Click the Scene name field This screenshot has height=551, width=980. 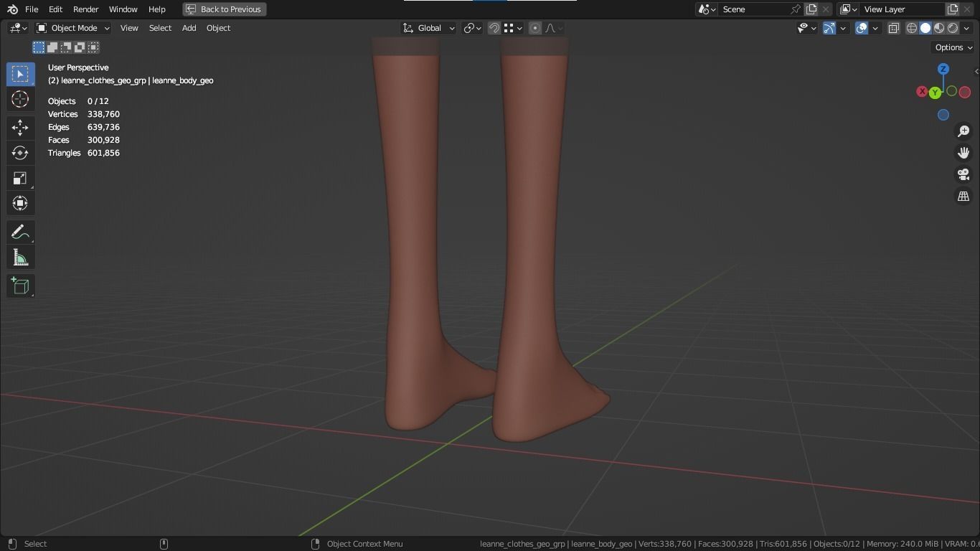[754, 9]
